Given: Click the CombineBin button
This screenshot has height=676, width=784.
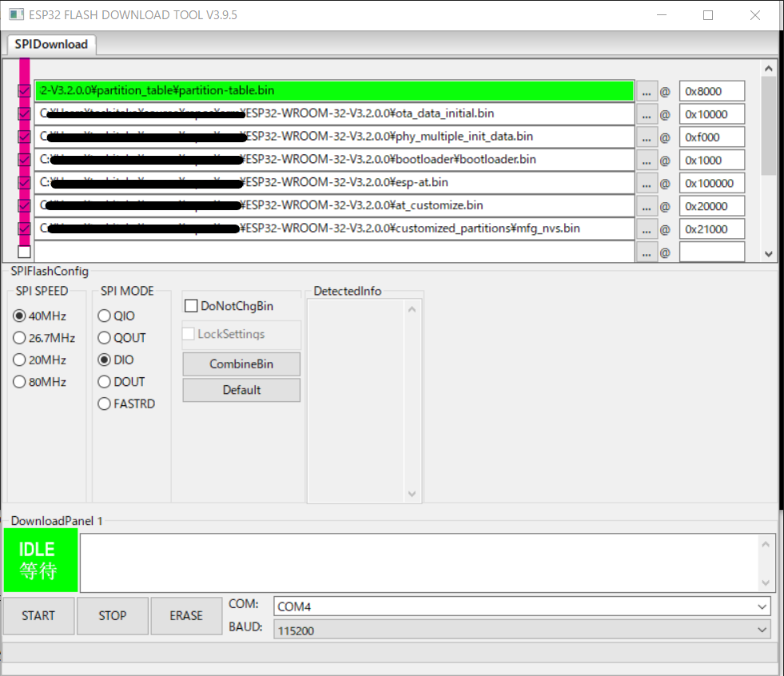Looking at the screenshot, I should (241, 364).
